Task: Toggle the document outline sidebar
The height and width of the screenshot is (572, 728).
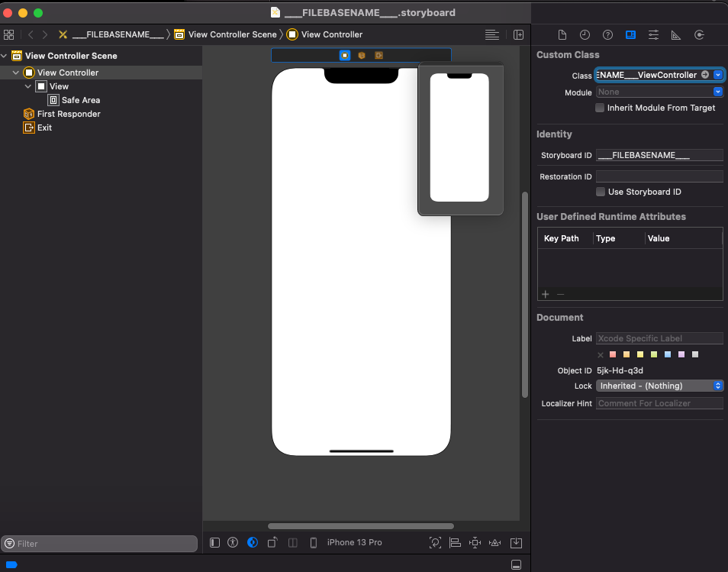Action: (214, 543)
